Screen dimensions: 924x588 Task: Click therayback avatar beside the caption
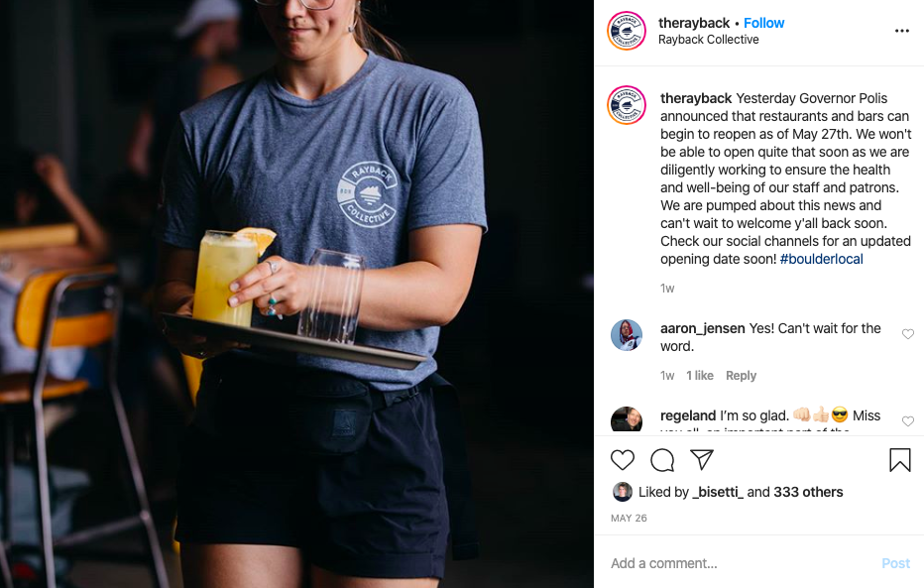(x=627, y=105)
